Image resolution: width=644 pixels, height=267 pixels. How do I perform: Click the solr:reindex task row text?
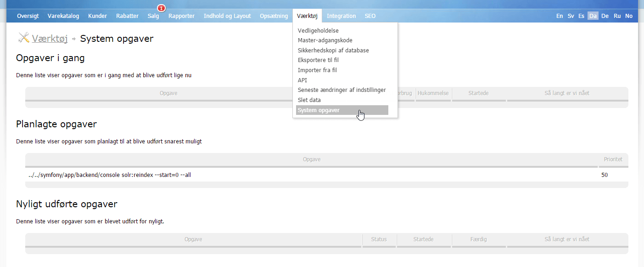coord(109,175)
